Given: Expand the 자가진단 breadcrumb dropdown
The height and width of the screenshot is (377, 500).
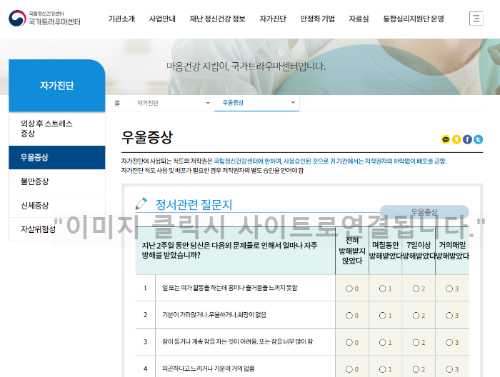Looking at the screenshot, I should click(x=173, y=103).
